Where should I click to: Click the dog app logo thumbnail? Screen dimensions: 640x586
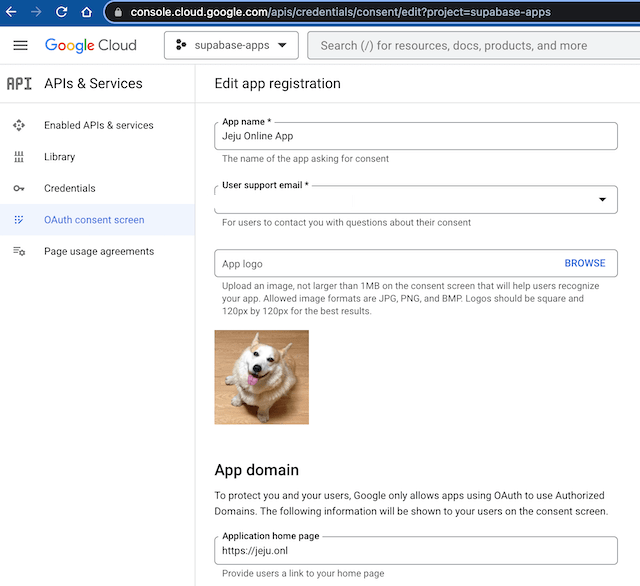262,377
